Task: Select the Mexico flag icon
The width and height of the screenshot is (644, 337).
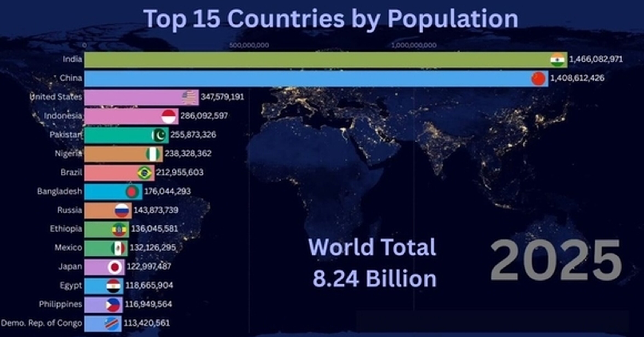Action: 118,248
